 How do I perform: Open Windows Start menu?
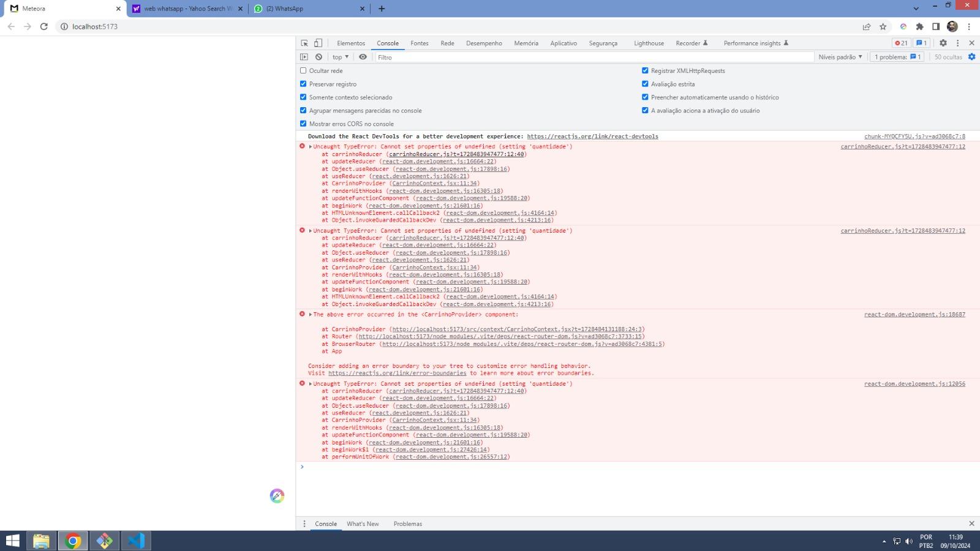coord(12,541)
